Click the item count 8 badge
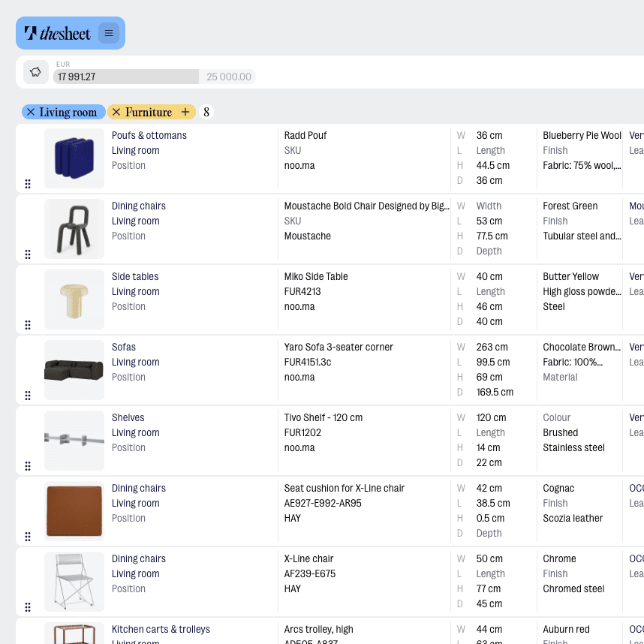The image size is (644, 644). coord(206,112)
